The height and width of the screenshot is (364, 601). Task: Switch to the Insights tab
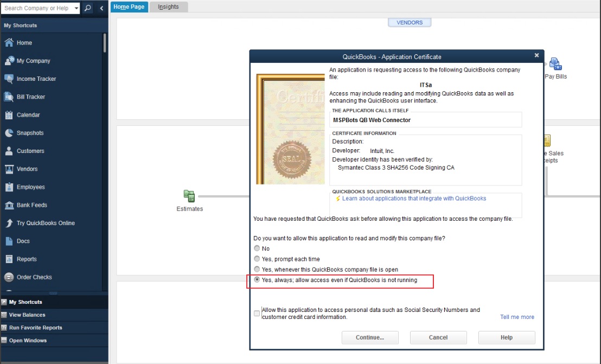coord(168,7)
